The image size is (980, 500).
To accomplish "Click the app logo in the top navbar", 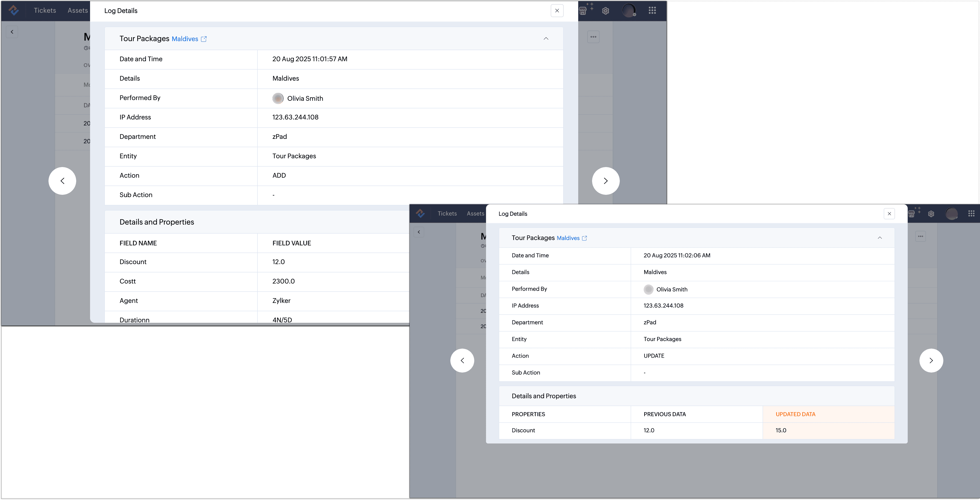I will (14, 10).
